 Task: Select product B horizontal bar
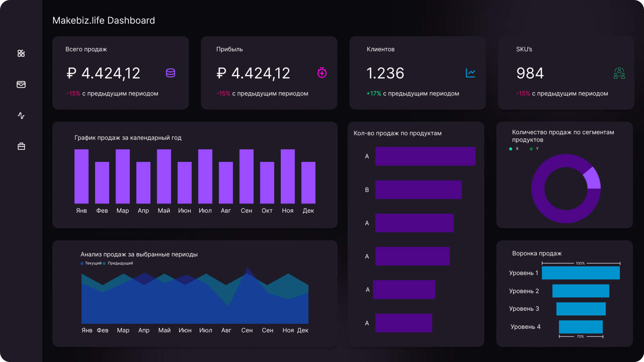(x=418, y=190)
